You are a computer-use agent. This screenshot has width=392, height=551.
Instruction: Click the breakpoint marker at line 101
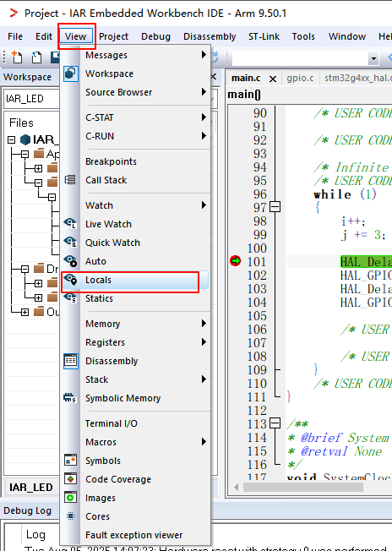[236, 261]
